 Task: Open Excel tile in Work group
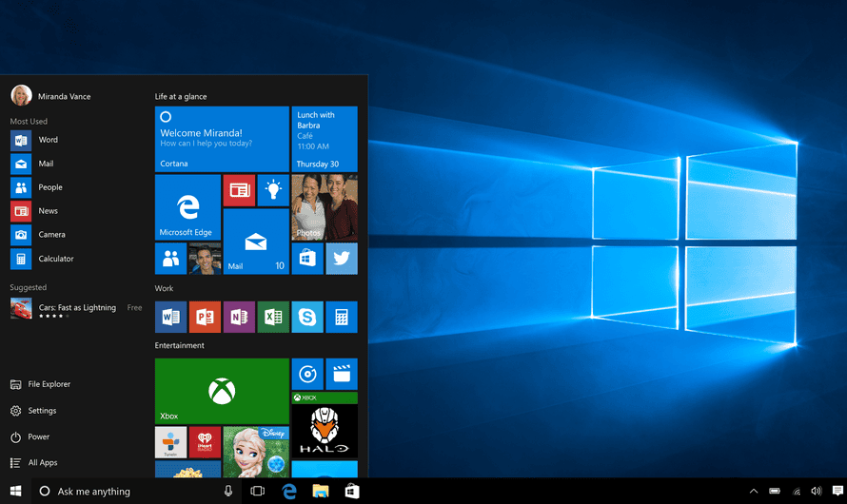click(273, 317)
